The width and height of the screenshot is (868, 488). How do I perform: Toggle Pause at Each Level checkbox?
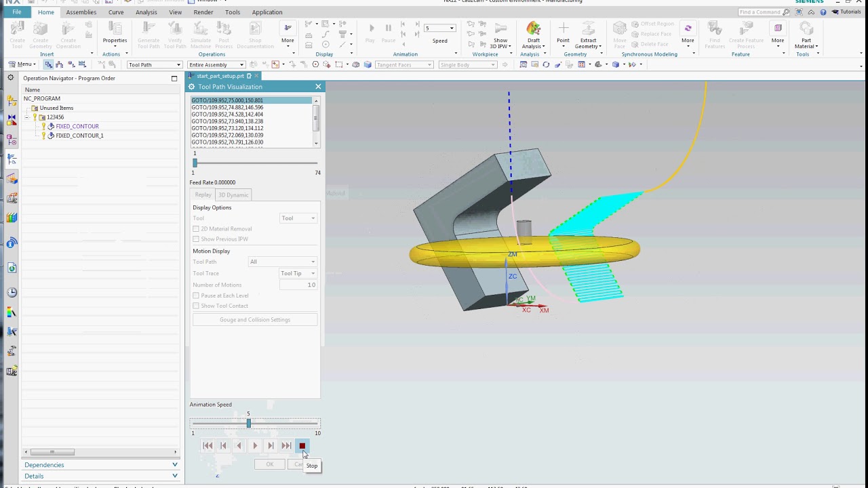tap(196, 296)
